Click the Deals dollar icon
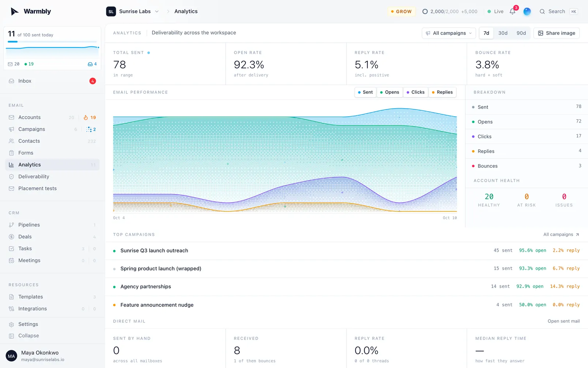588x368 pixels. [x=11, y=237]
